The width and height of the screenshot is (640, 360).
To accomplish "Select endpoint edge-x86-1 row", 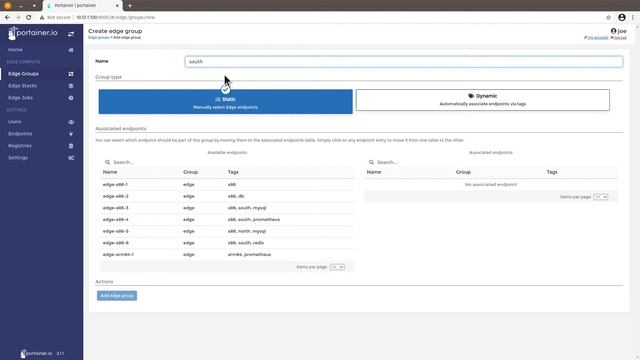I will 227,184.
